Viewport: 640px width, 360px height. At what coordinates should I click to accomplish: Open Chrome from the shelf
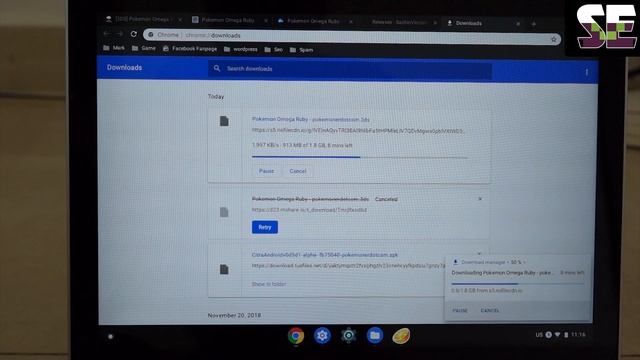tap(296, 336)
